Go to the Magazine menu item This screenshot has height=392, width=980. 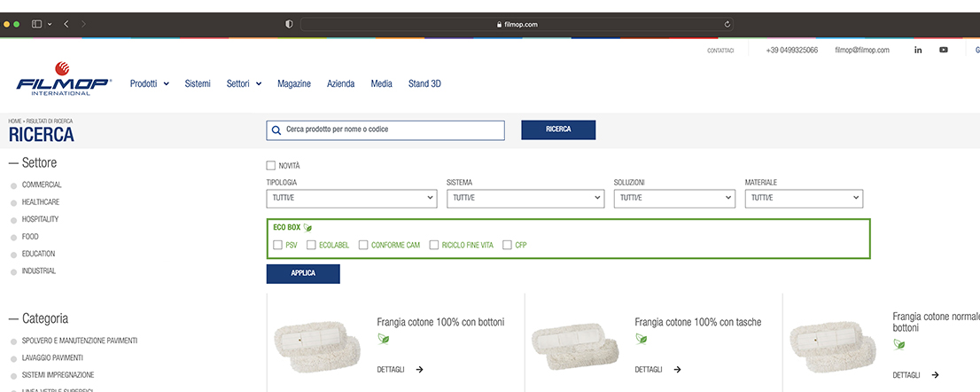tap(293, 83)
